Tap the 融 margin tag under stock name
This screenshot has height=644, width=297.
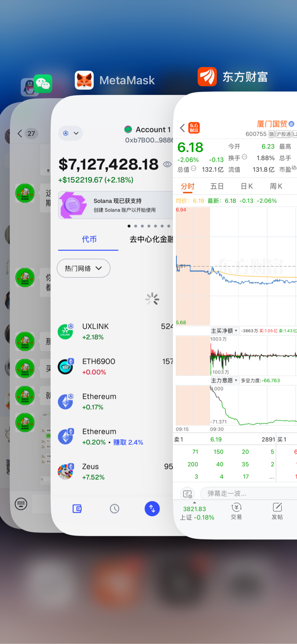click(271, 134)
